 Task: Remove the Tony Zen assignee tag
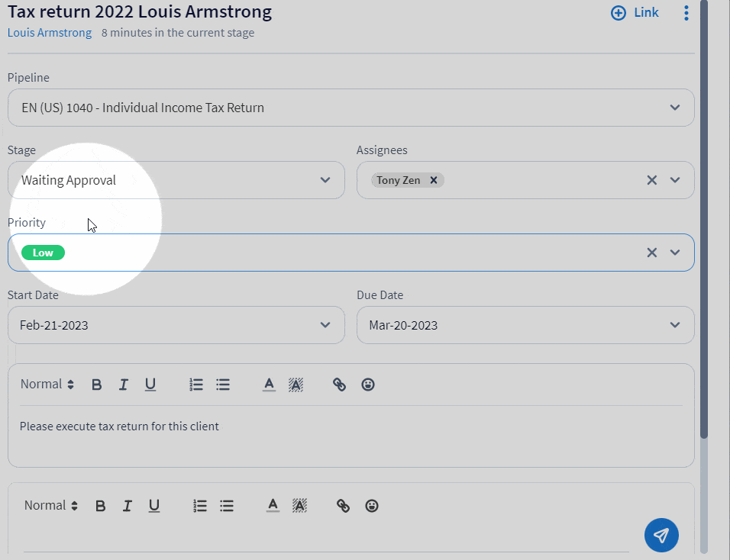(434, 180)
